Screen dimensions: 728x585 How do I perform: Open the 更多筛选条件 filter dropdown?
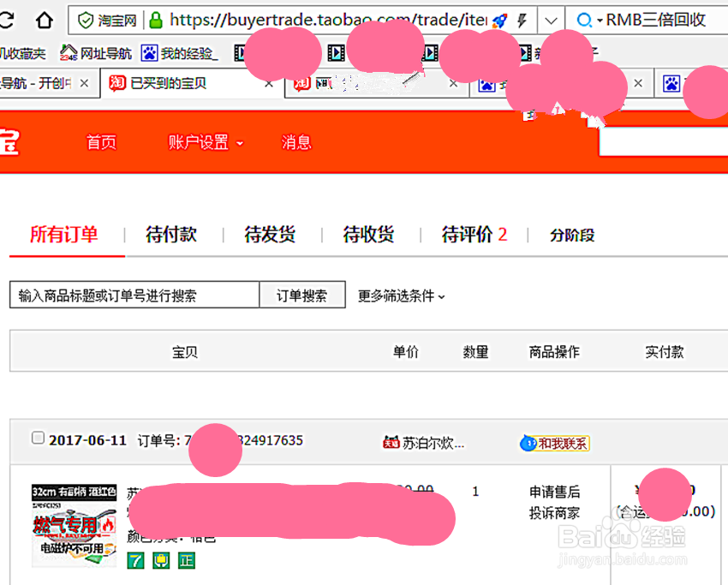(400, 296)
